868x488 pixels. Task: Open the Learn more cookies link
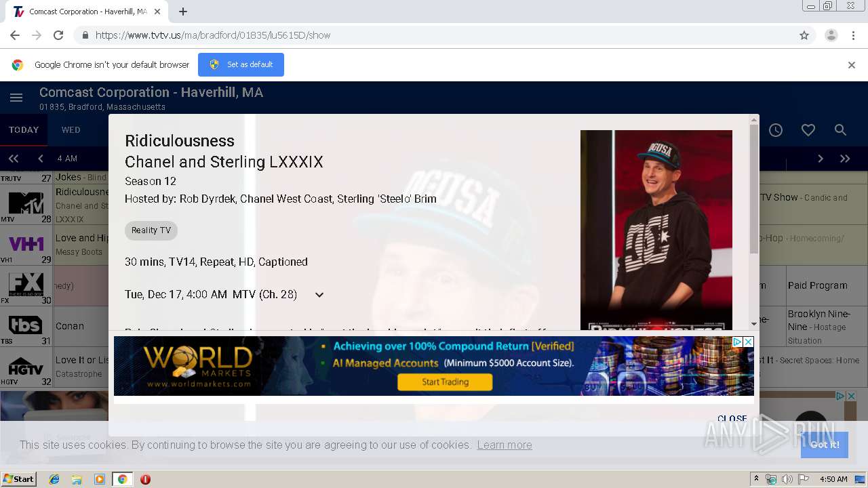click(505, 445)
